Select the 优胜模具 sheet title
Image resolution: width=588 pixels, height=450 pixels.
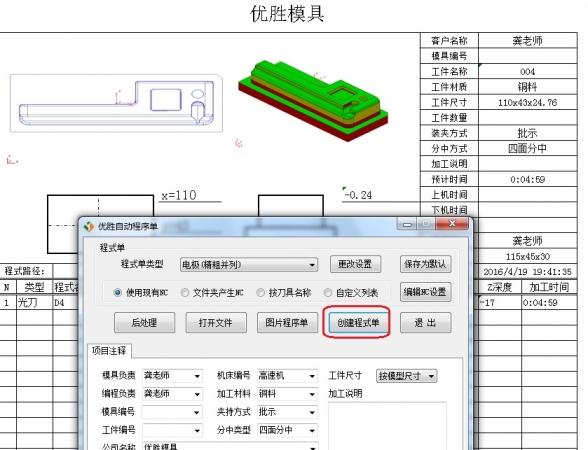tap(287, 14)
